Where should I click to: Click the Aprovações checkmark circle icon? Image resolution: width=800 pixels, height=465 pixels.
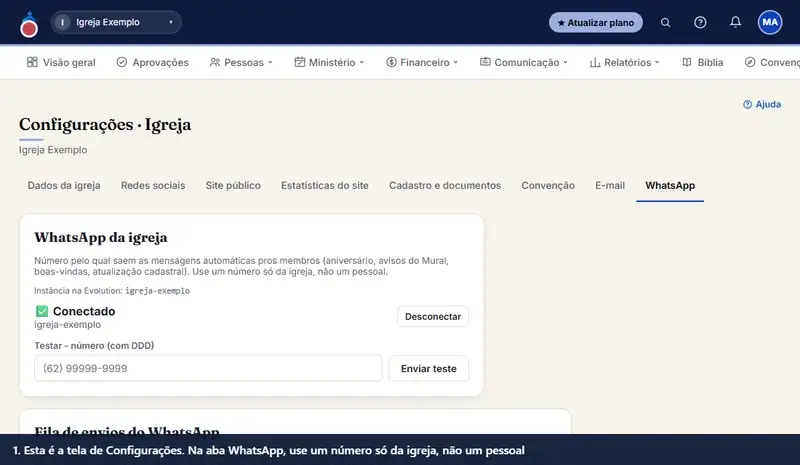(121, 62)
